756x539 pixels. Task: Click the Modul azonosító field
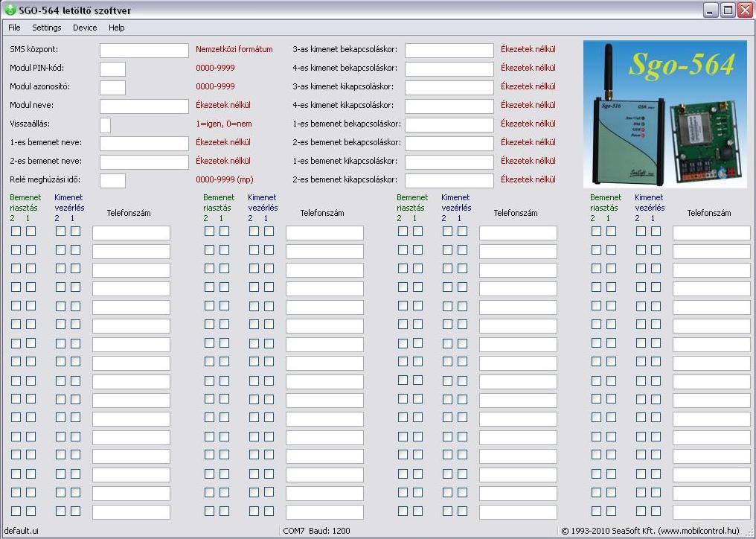[113, 88]
